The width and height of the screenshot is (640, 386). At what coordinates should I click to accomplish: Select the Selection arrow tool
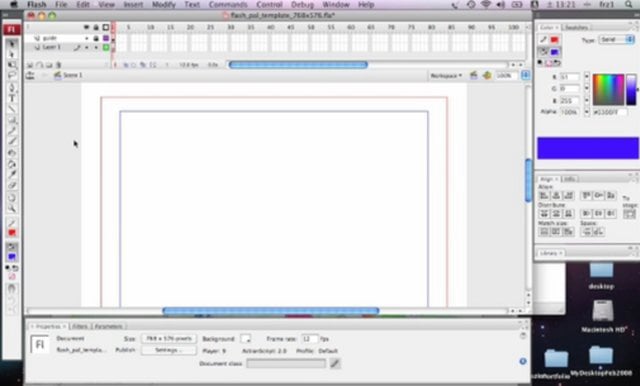pyautogui.click(x=12, y=44)
